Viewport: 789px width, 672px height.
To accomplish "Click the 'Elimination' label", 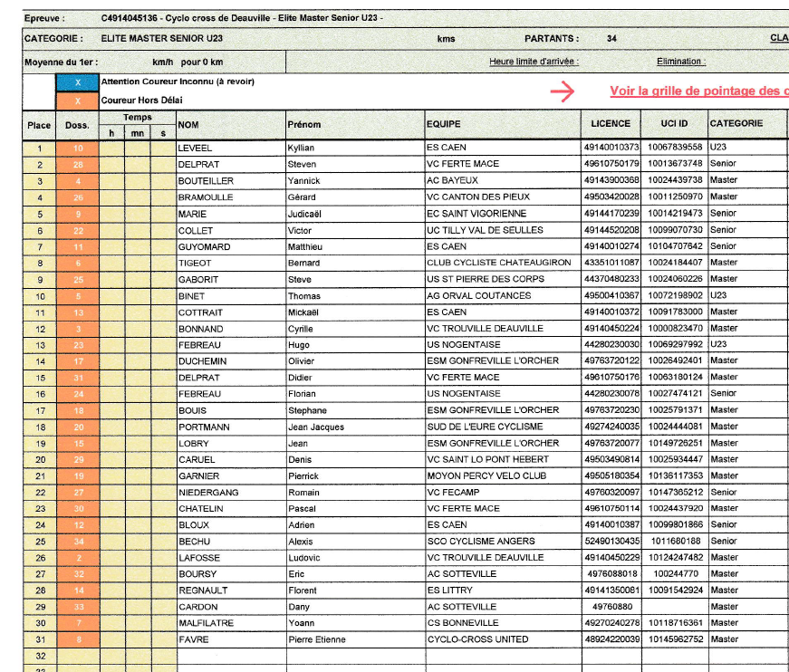I will (681, 62).
